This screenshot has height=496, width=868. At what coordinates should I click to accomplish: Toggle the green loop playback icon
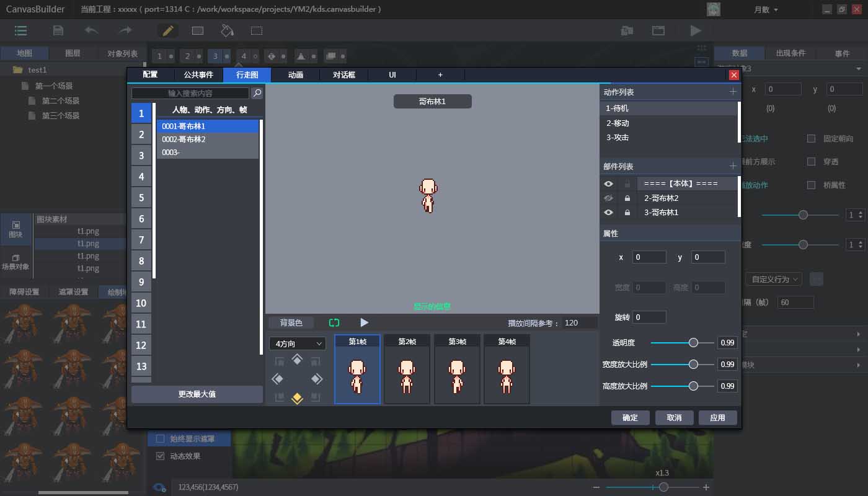[334, 322]
